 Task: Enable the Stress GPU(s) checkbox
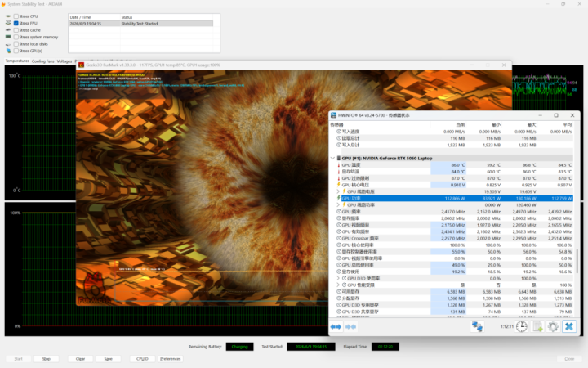(16, 51)
